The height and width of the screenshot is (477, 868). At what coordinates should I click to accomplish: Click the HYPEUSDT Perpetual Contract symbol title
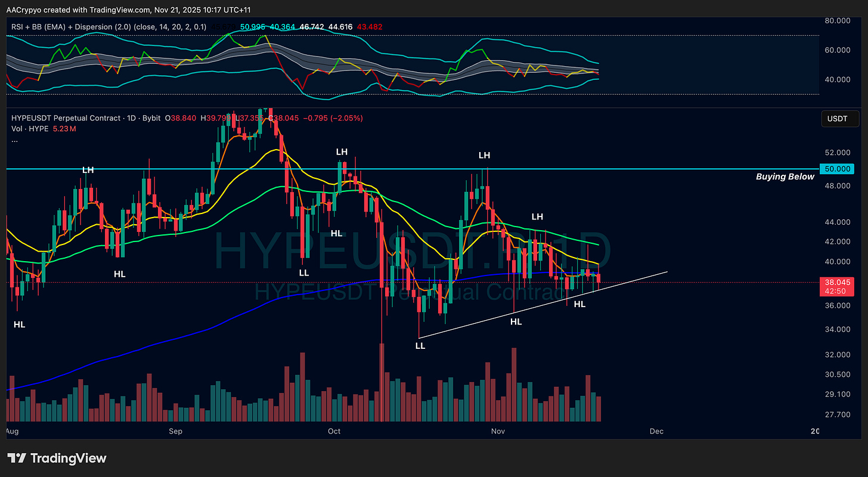click(66, 118)
